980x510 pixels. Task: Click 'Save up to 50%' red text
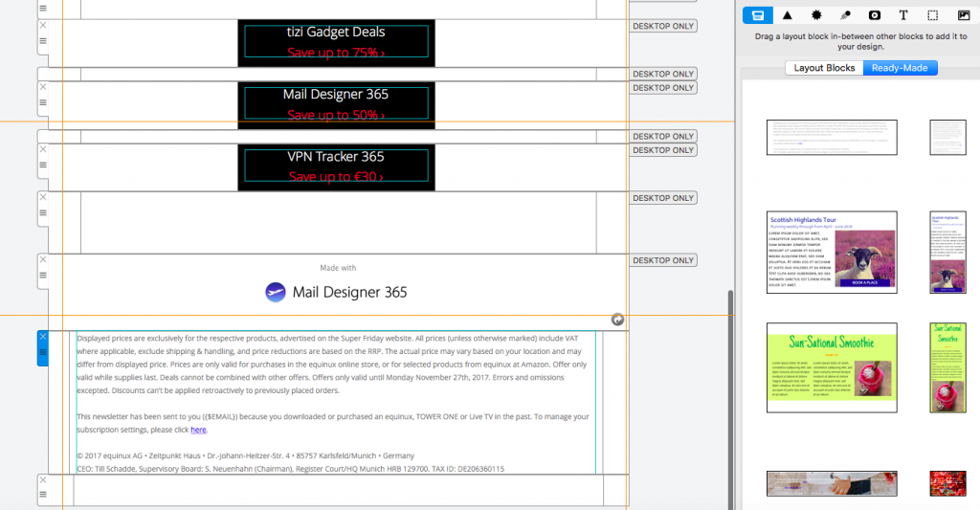point(336,115)
